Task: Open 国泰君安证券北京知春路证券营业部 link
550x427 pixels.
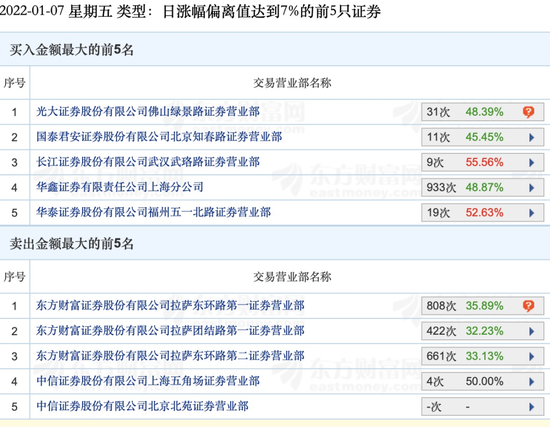Action: coord(159,137)
